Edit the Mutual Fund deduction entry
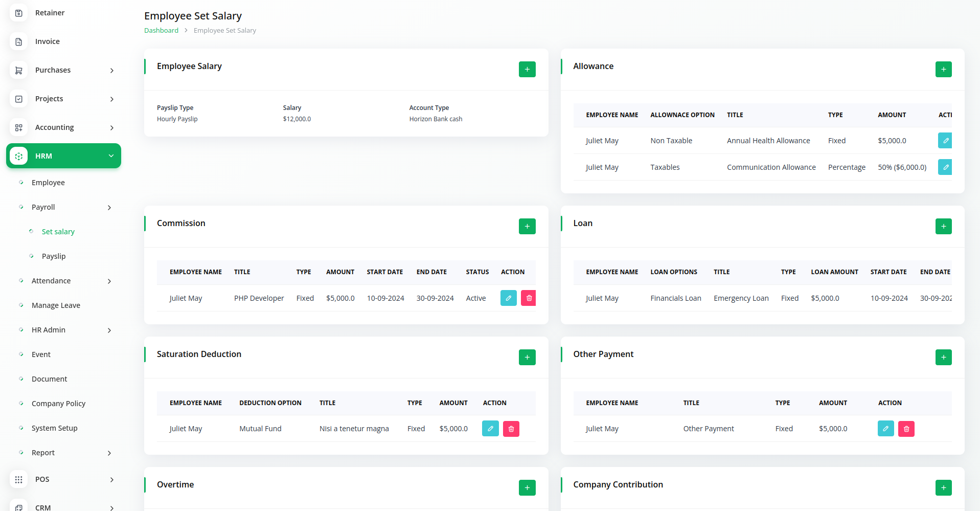 490,429
